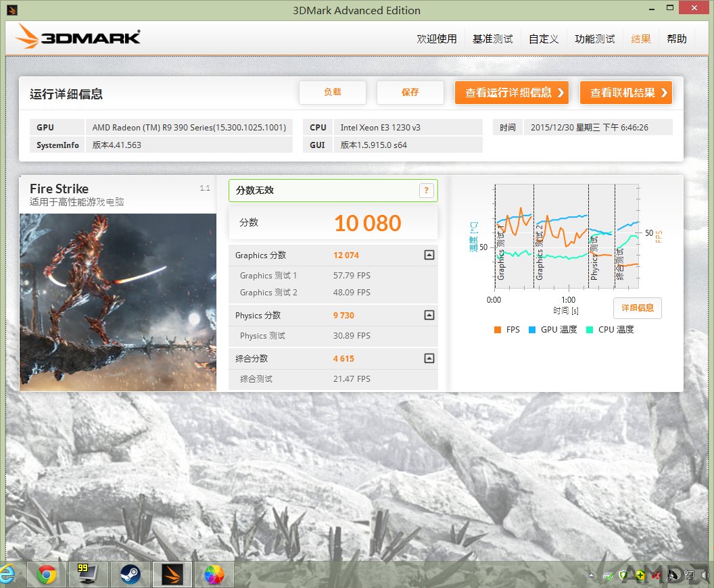Click the 分数无效 status banner

pyautogui.click(x=333, y=190)
